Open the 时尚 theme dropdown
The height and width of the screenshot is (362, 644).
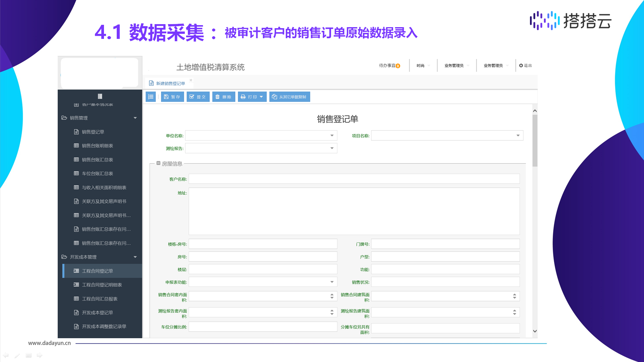pos(423,66)
